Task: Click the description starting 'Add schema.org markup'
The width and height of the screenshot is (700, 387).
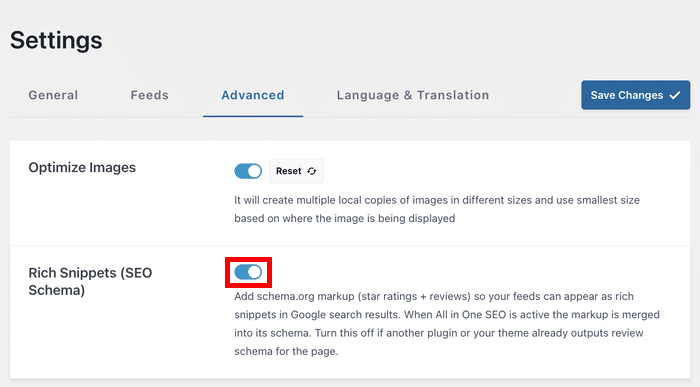Action: (x=447, y=324)
